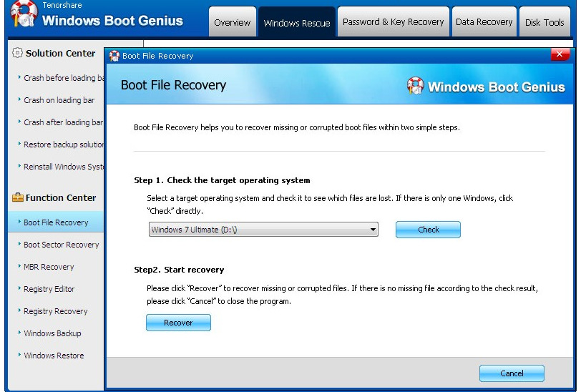586x392 pixels.
Task: Open Crash on loading bar solution
Action: click(x=59, y=100)
